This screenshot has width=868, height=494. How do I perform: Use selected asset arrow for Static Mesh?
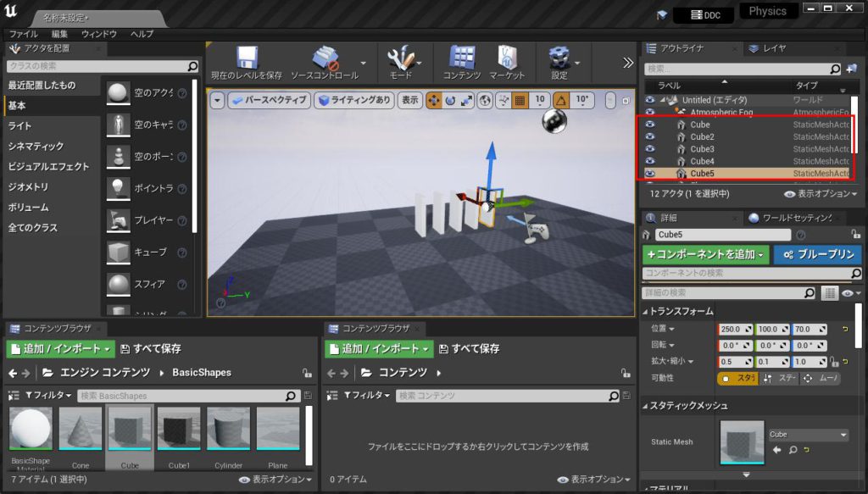[x=776, y=450]
